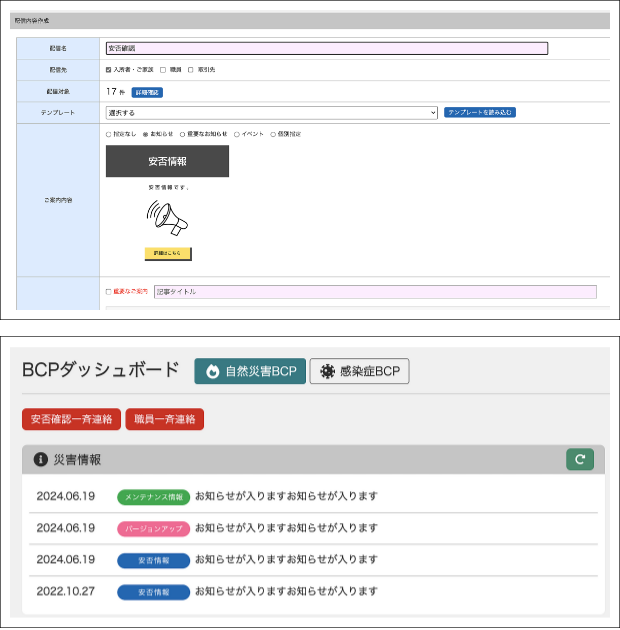Click the pink バージョンアップ badge
The height and width of the screenshot is (630, 620).
pos(153,528)
